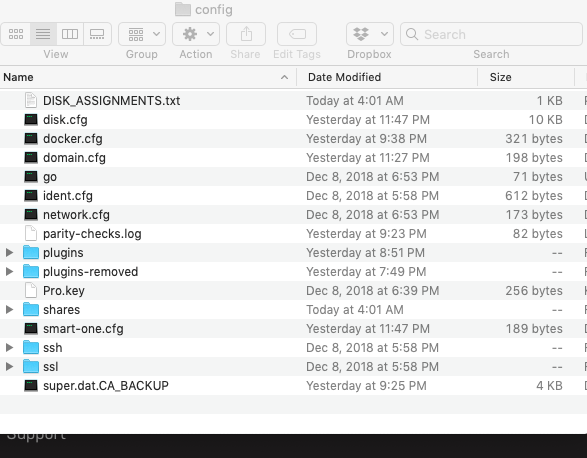Click the network.cfg file name
This screenshot has width=587, height=458.
pyautogui.click(x=76, y=215)
